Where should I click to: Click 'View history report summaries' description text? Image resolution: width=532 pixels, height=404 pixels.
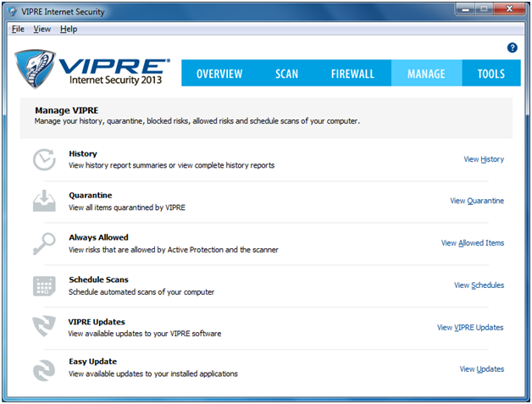[171, 165]
